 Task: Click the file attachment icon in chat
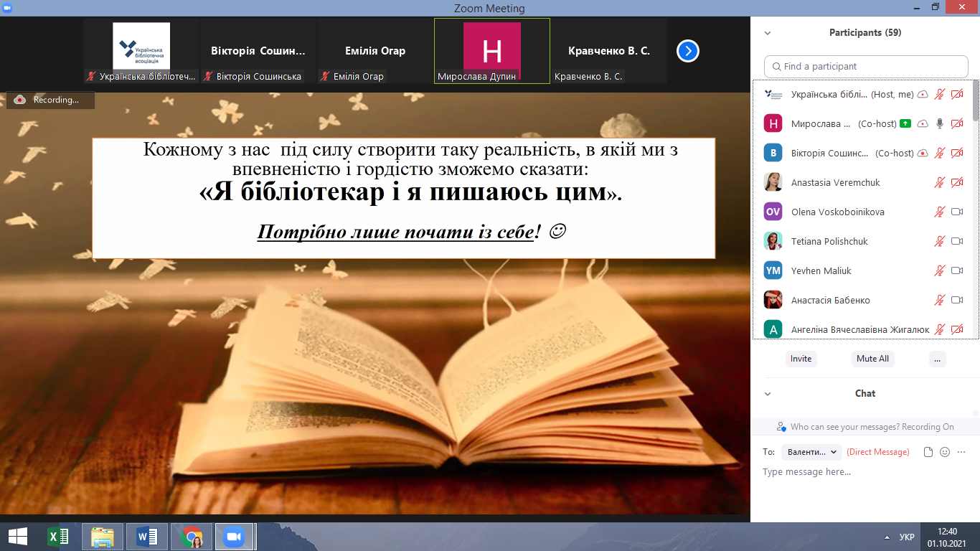pyautogui.click(x=928, y=452)
